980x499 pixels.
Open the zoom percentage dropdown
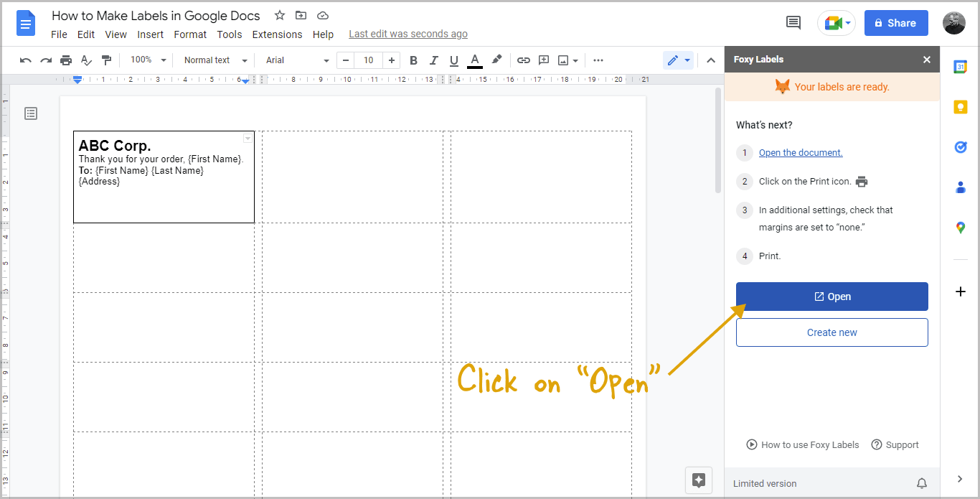(x=147, y=60)
